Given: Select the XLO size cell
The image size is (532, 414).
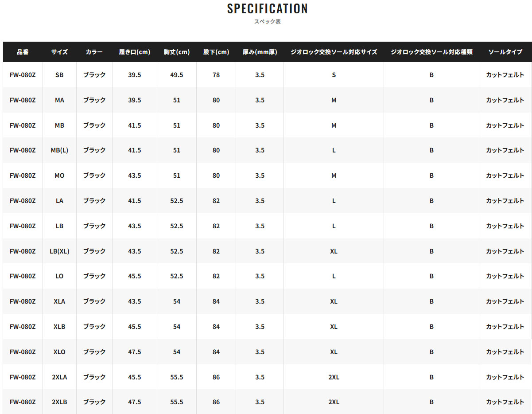Looking at the screenshot, I should (59, 352).
